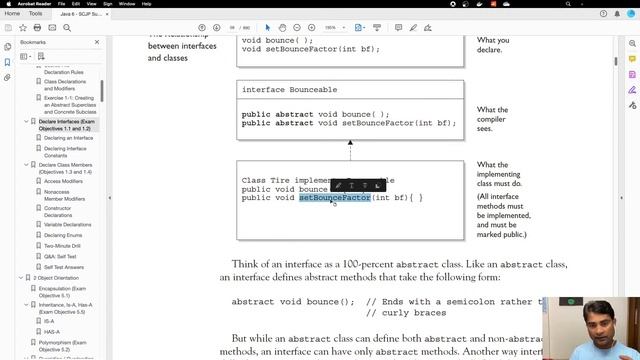
Task: Open the File menu
Action: click(x=61, y=4)
